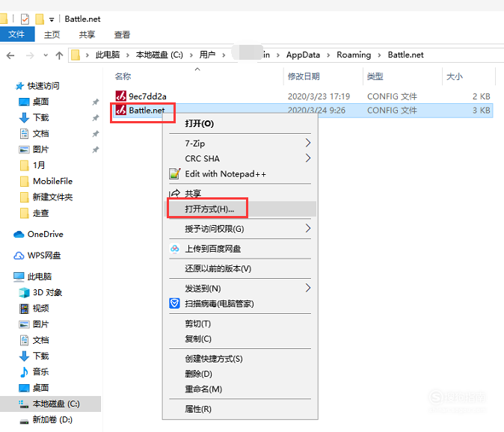This screenshot has height=432, width=504.
Task: Click pin icon next to 下载
Action: [96, 118]
